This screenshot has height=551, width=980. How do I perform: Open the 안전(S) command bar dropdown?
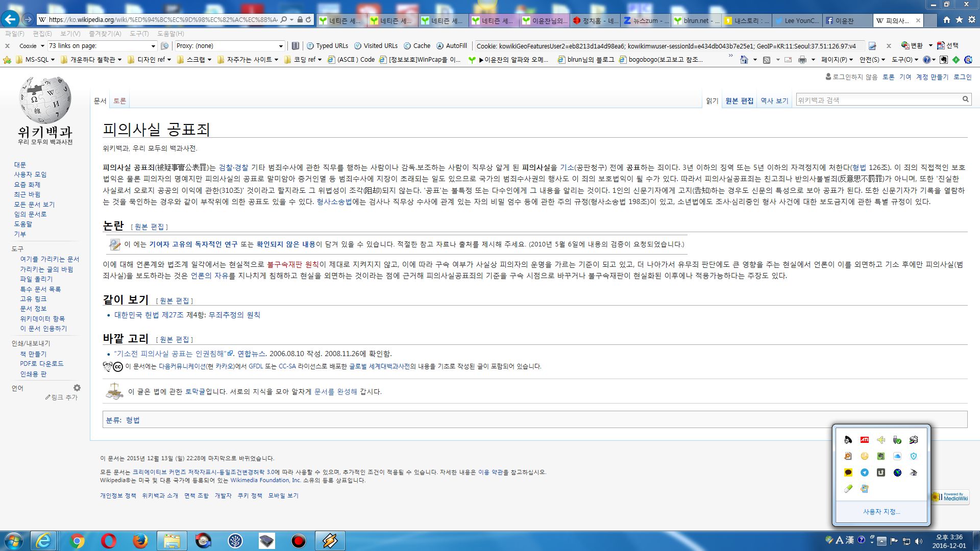click(872, 60)
